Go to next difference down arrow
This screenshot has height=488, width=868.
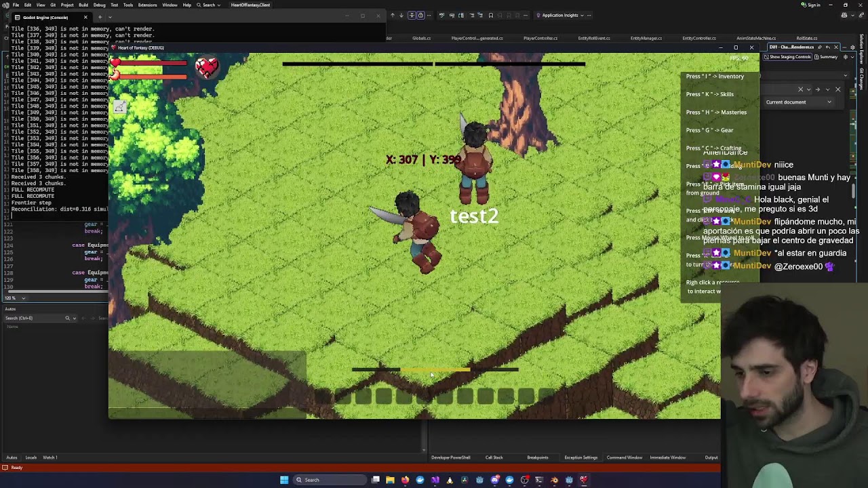point(401,15)
